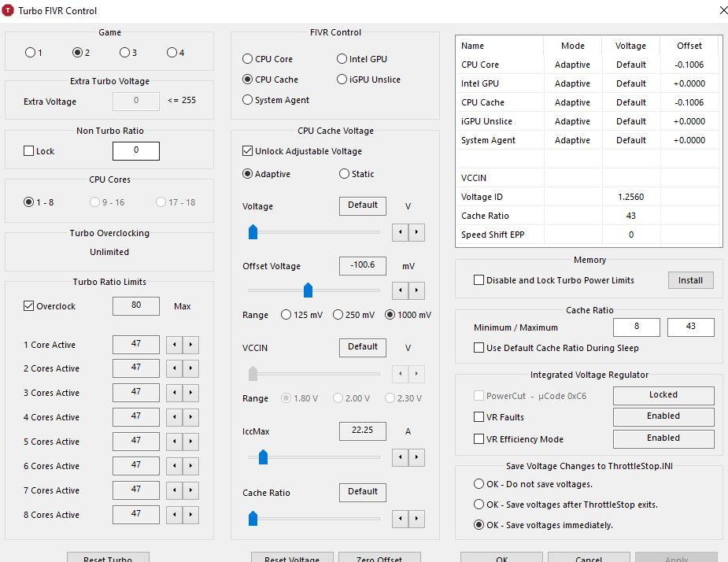Tick the Non Turbo Ratio Lock checkbox

29,151
